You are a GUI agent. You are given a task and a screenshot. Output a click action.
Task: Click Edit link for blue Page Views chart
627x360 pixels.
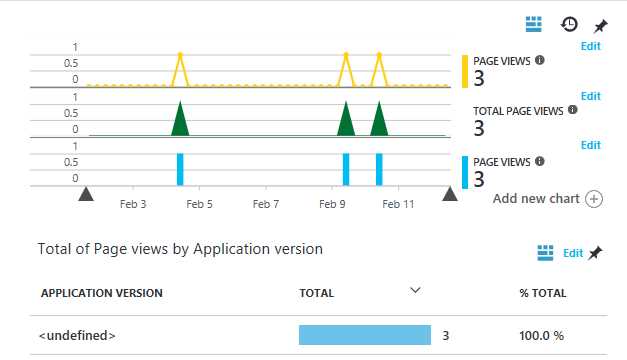tap(591, 145)
